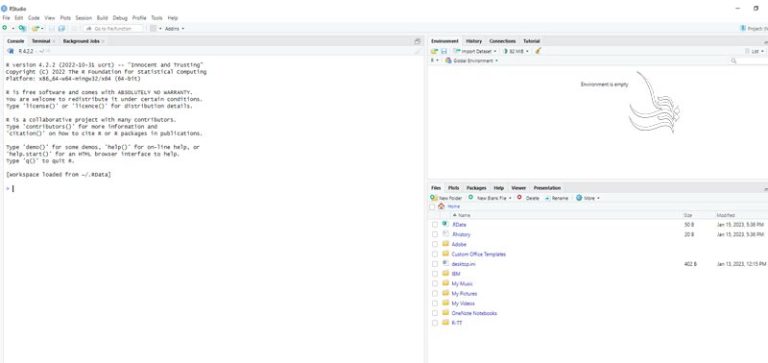Tick the checkbox for desktop.ini
The image size is (768, 363).
tap(434, 264)
